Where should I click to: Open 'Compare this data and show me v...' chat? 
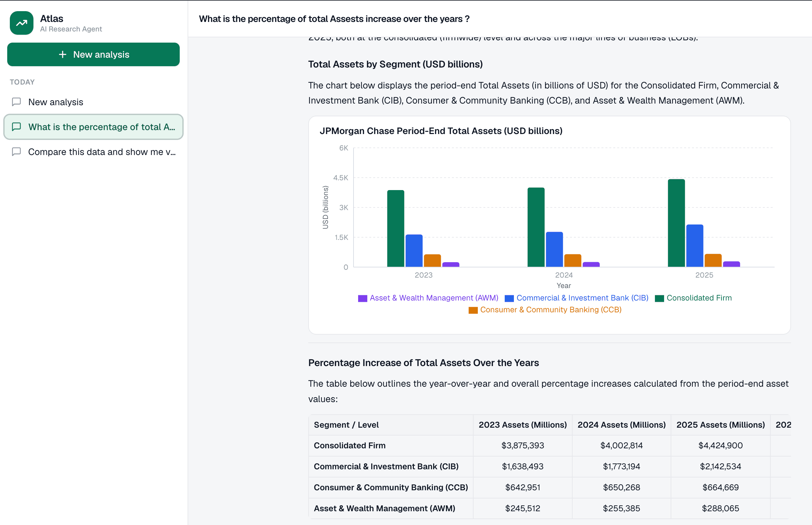pos(93,152)
